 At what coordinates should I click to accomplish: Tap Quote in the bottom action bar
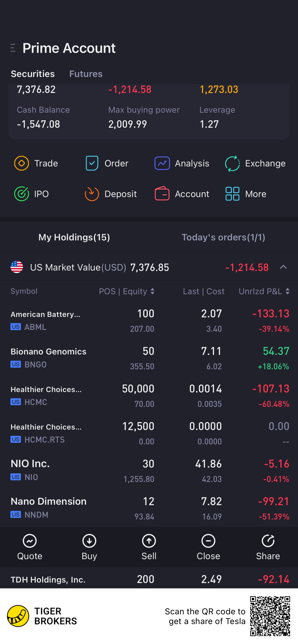pos(30,547)
